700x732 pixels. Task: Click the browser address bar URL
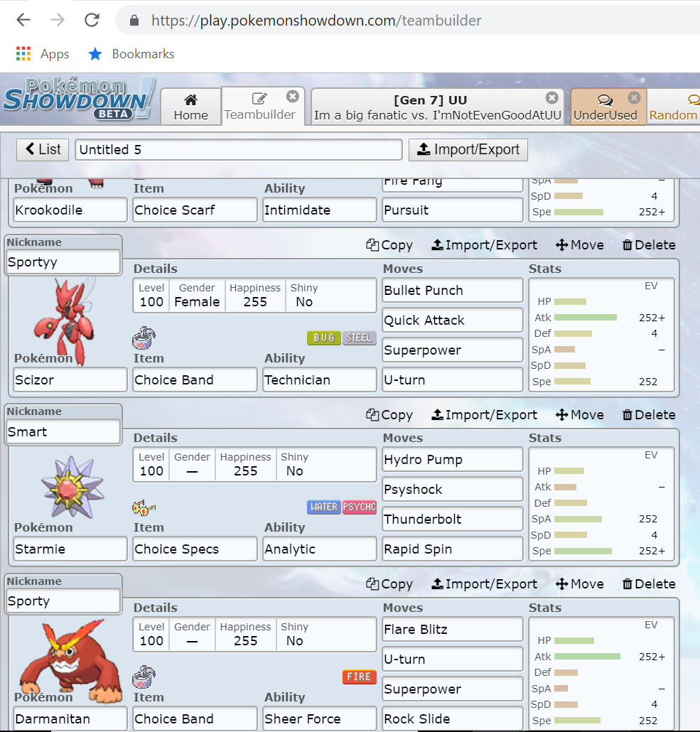[316, 21]
